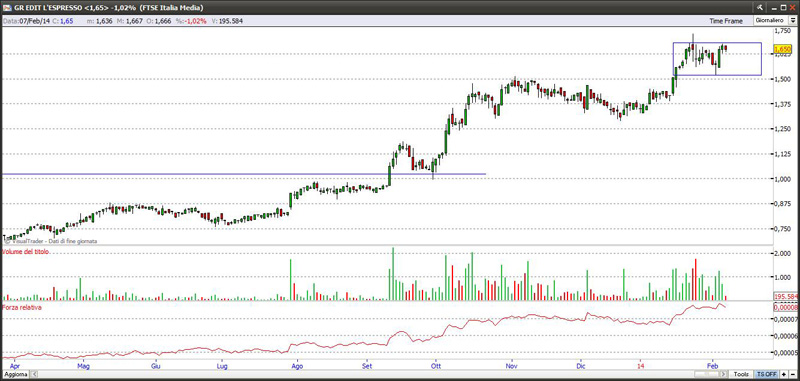The height and width of the screenshot is (381, 800).
Task: Click the Lug month marker on time axis
Action: pyautogui.click(x=222, y=366)
